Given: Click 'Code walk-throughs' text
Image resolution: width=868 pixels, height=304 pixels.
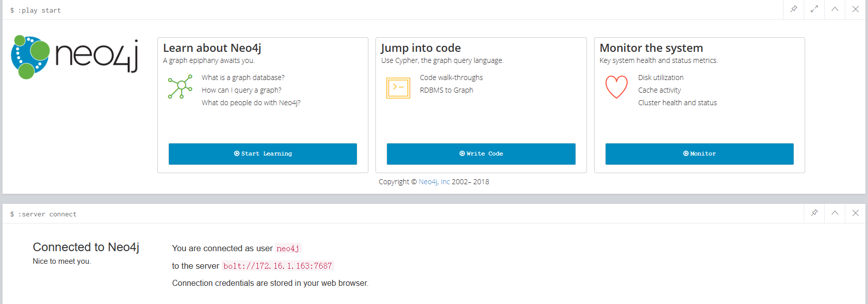Looking at the screenshot, I should pos(451,78).
